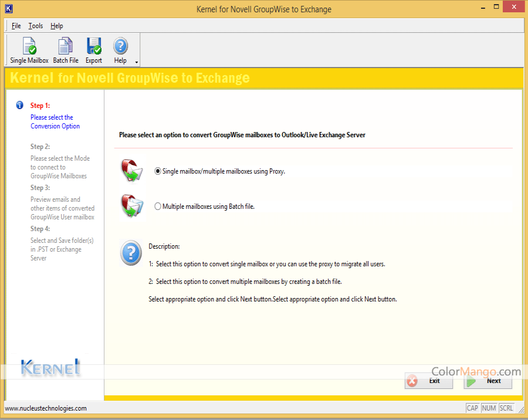
Task: Select Single mailbox/multiple mailboxes using Proxy
Action: [x=158, y=171]
